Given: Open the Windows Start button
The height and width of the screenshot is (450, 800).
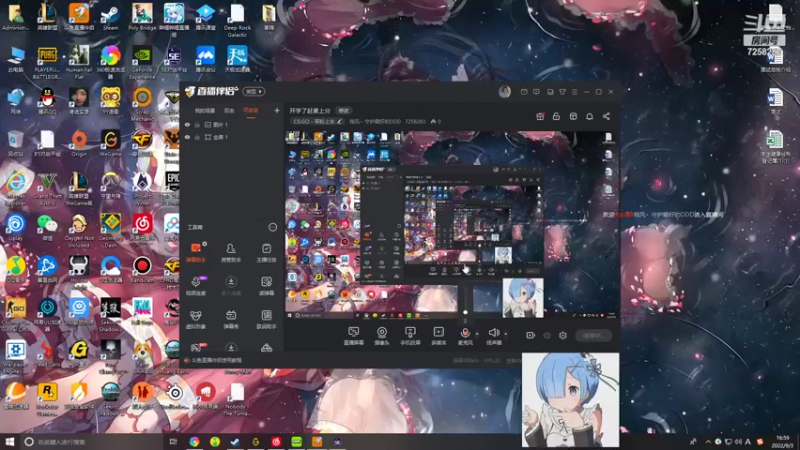Looking at the screenshot, I should [10, 441].
